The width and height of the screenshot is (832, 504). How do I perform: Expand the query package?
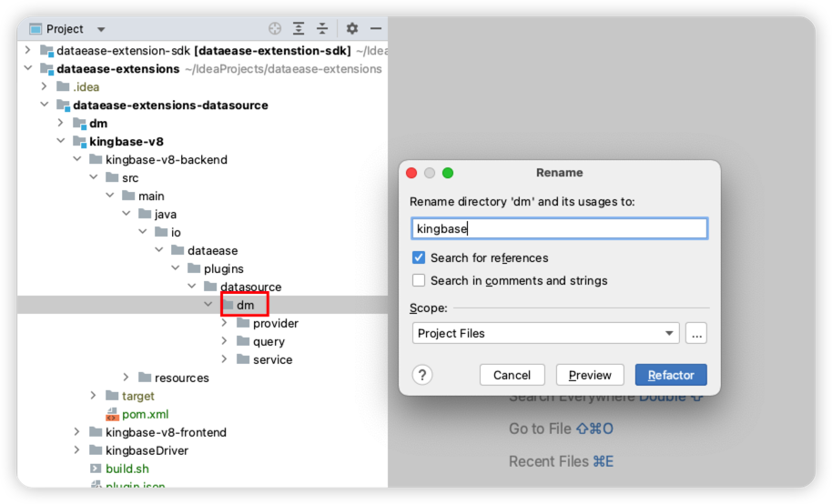pos(225,341)
